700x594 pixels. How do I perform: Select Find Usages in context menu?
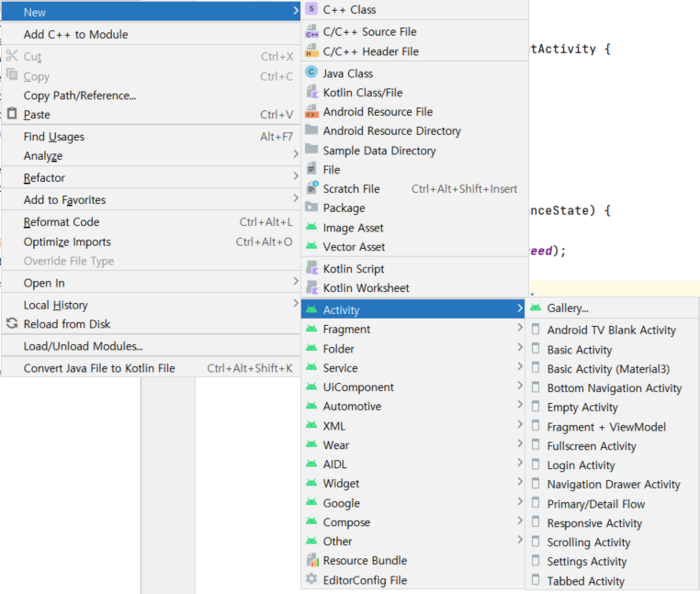point(151,137)
